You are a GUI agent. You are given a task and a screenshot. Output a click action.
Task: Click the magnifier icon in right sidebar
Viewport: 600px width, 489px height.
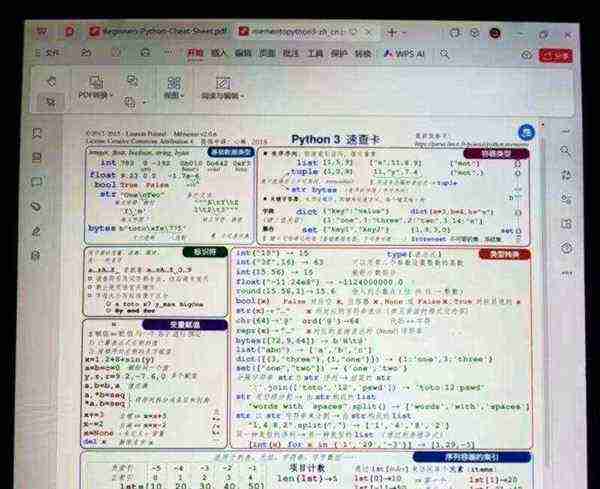pos(566,152)
